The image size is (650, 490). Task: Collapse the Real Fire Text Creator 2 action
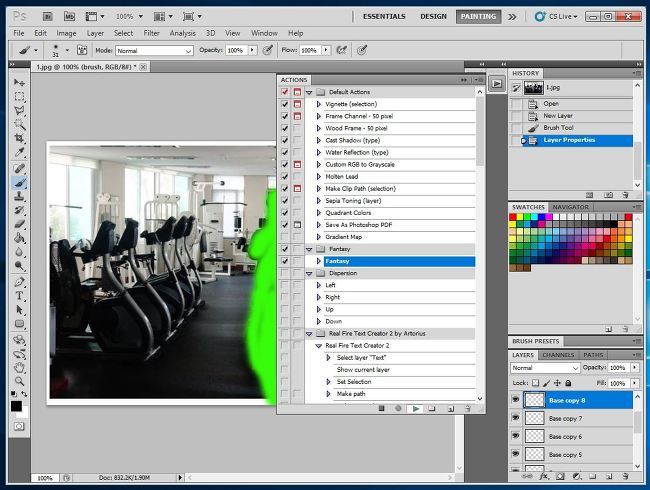318,346
